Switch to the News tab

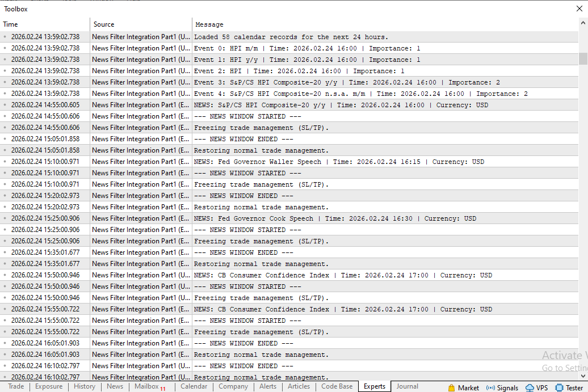[115, 386]
